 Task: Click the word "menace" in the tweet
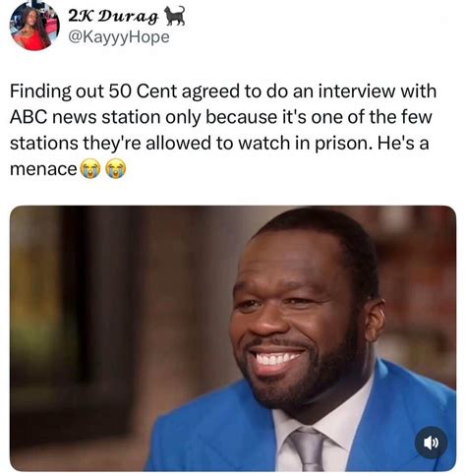point(43,169)
